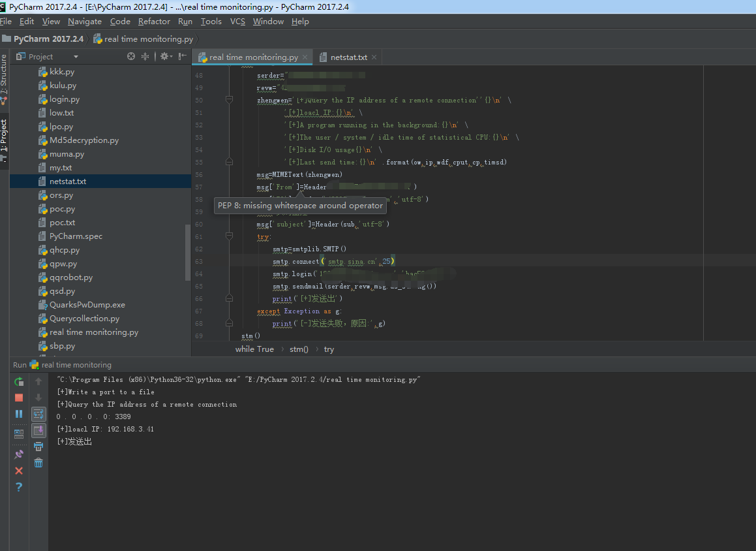Open the Edit menu
Image resolution: width=756 pixels, height=551 pixels.
point(27,22)
